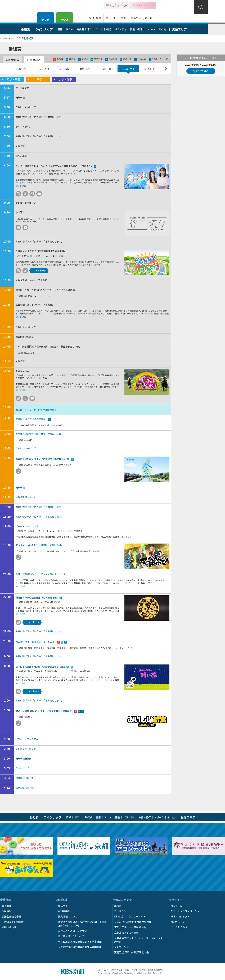Open the 谷口流々 RYU-RYU thumbnail

point(147,224)
